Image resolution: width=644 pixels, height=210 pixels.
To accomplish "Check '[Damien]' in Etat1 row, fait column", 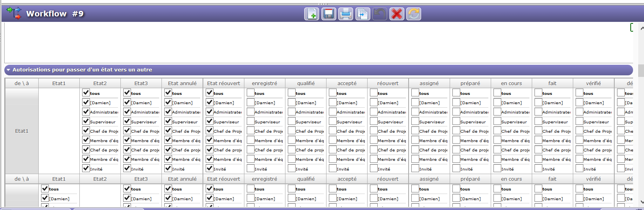I will click(538, 102).
